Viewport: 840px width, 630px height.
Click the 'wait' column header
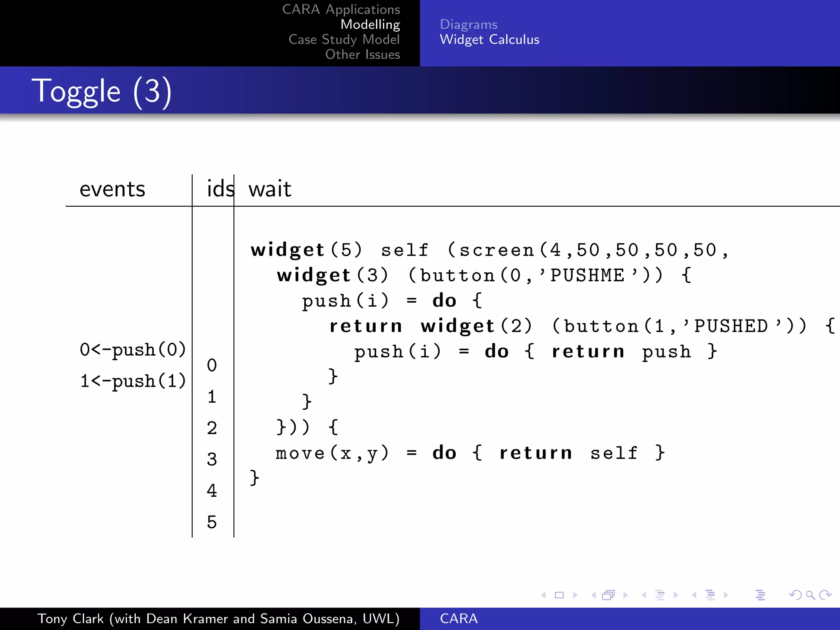pyautogui.click(x=269, y=189)
